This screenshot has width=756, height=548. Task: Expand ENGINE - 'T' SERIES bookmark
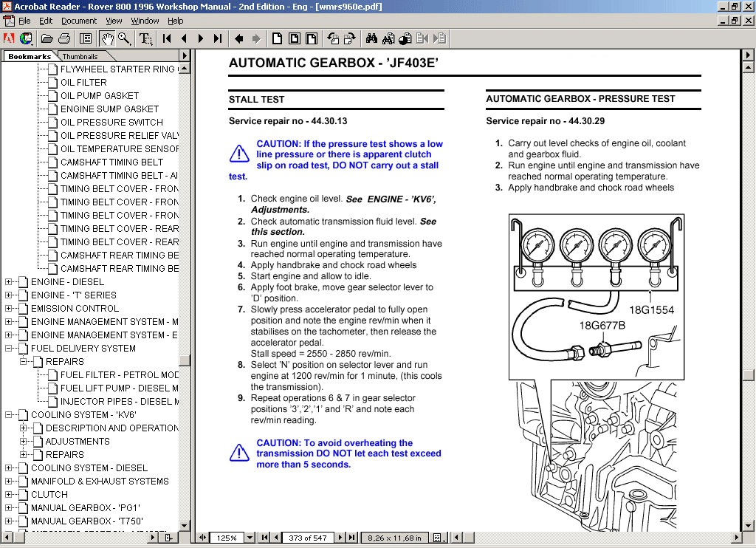(9, 295)
